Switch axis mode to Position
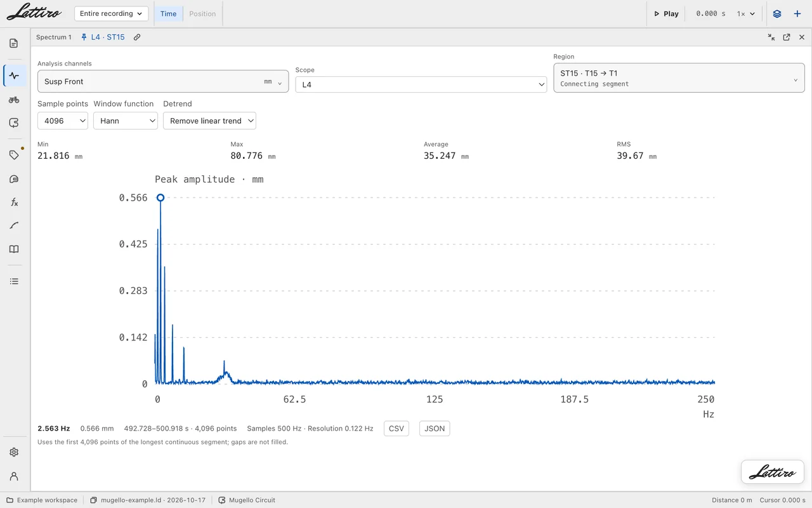Viewport: 812px width, 508px height. (202, 13)
